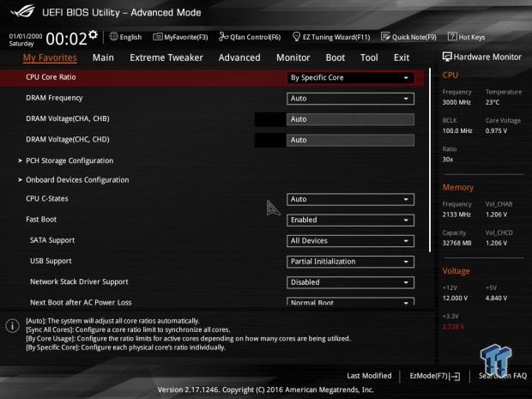Open Search on FAQ
This screenshot has height=399, width=532.
(x=503, y=376)
